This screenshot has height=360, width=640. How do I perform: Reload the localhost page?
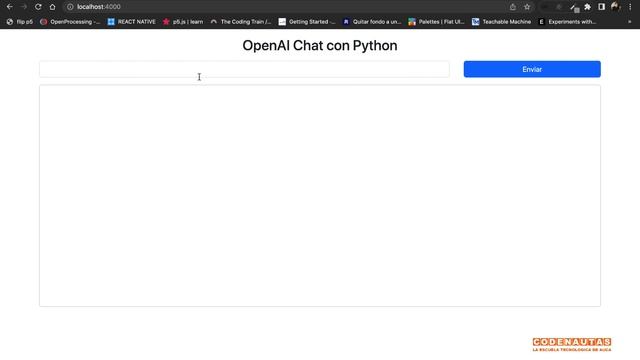click(x=38, y=7)
